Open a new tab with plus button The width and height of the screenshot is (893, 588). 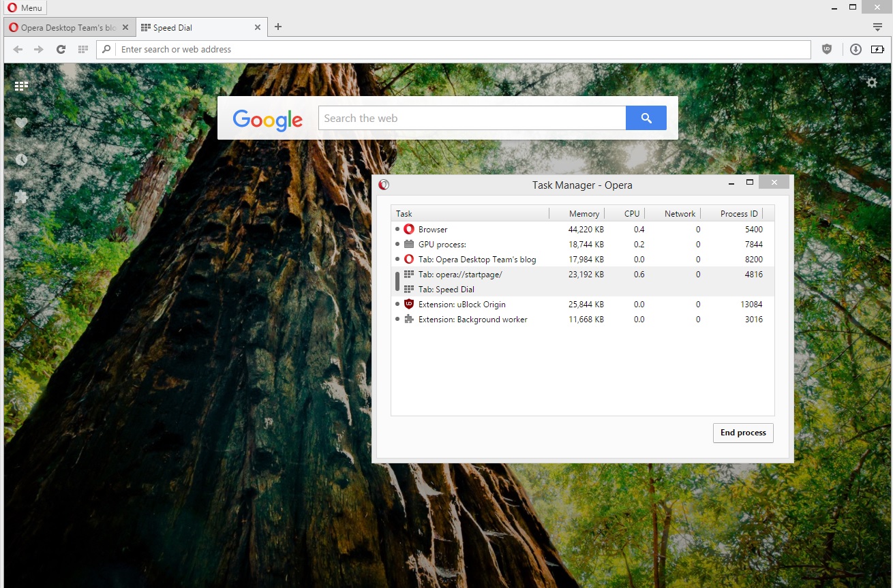pos(277,27)
